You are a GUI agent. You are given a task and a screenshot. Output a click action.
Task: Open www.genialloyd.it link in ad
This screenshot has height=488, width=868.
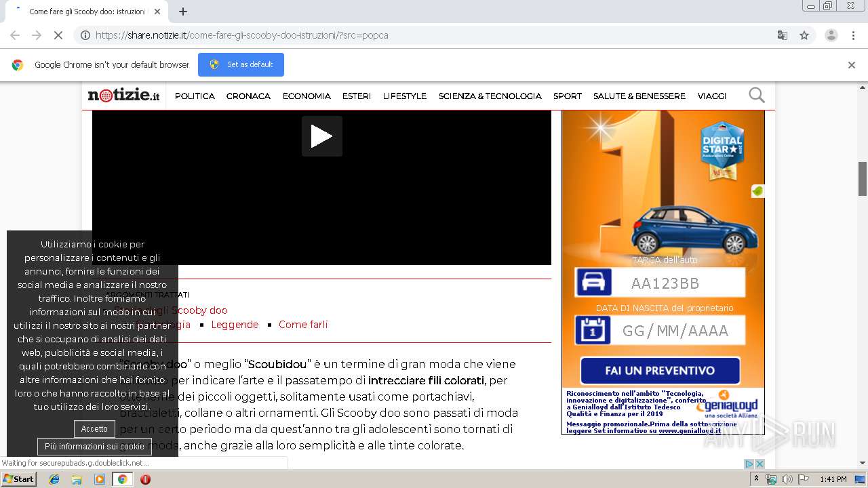tap(690, 430)
